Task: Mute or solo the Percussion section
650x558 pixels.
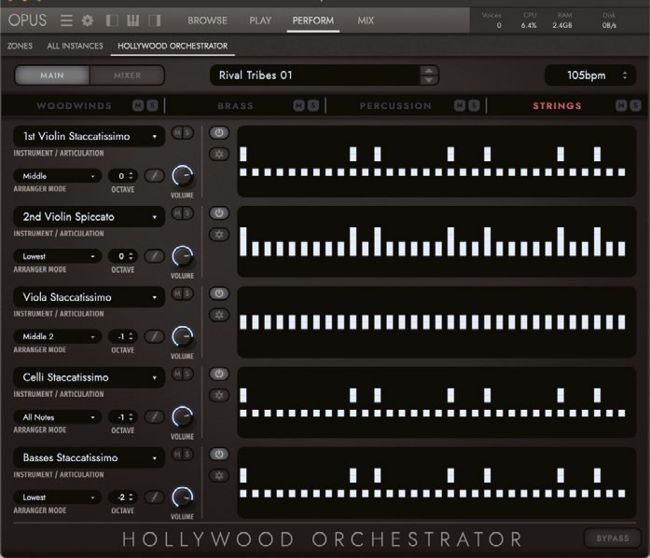Action: pos(467,106)
